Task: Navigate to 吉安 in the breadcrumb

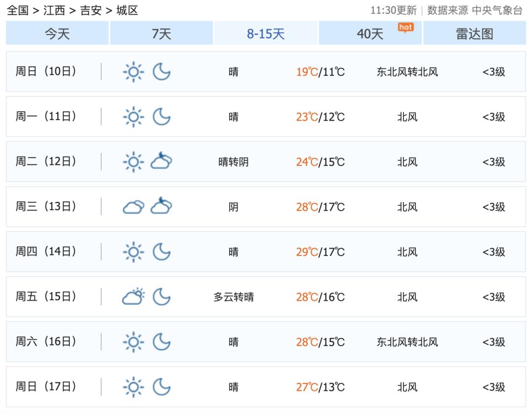Action: [x=91, y=10]
